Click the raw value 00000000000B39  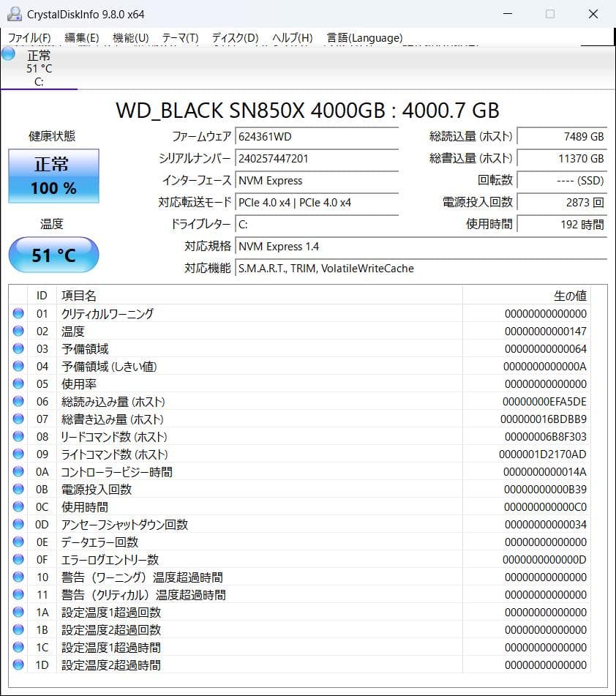pyautogui.click(x=546, y=489)
